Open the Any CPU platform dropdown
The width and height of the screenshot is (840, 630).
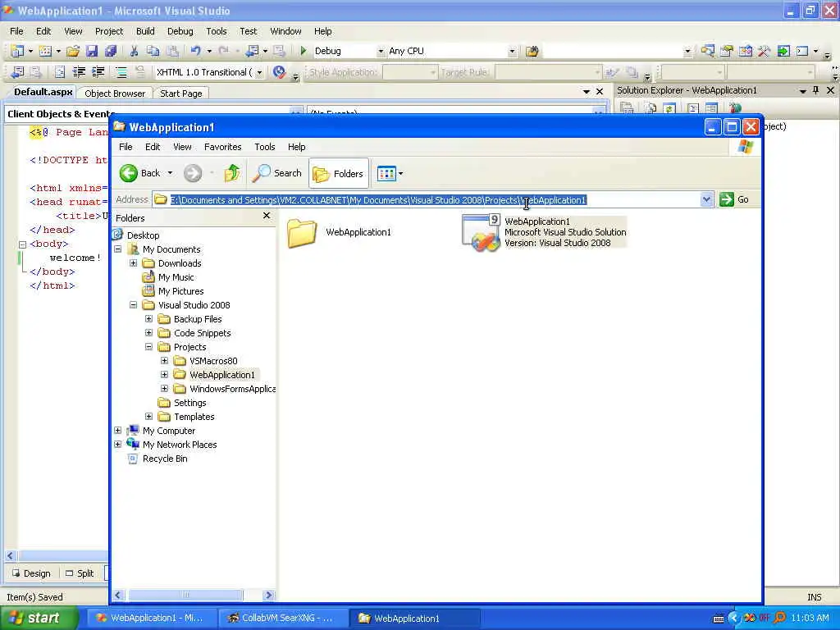click(512, 52)
